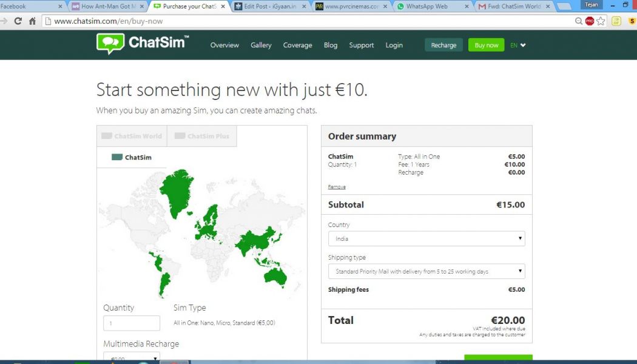637x364 pixels.
Task: Open the Shipping type dropdown
Action: [x=426, y=271]
